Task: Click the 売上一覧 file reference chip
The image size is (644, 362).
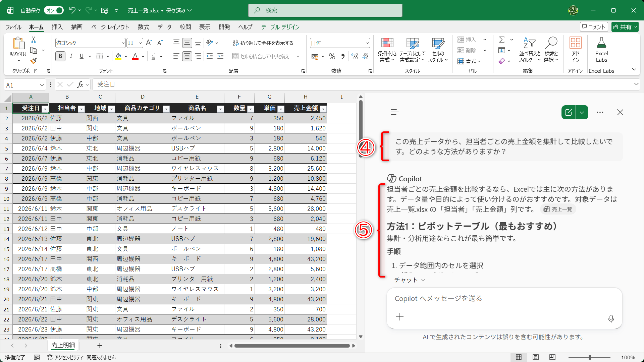Action: coord(558,209)
